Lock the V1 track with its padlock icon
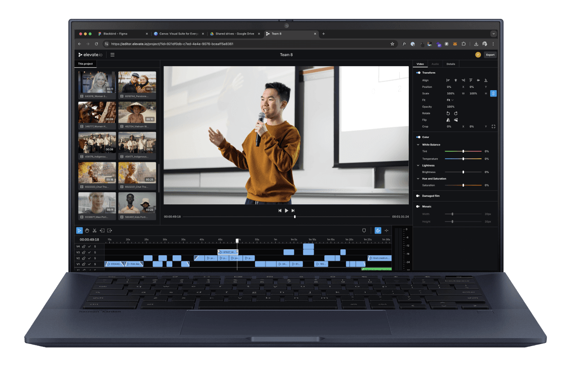The image size is (588, 368). [x=84, y=264]
